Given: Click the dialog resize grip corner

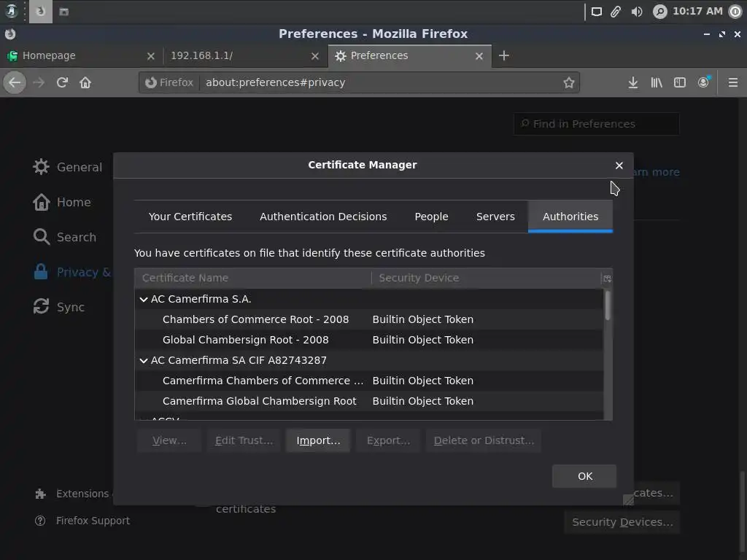Looking at the screenshot, I should pyautogui.click(x=628, y=499).
